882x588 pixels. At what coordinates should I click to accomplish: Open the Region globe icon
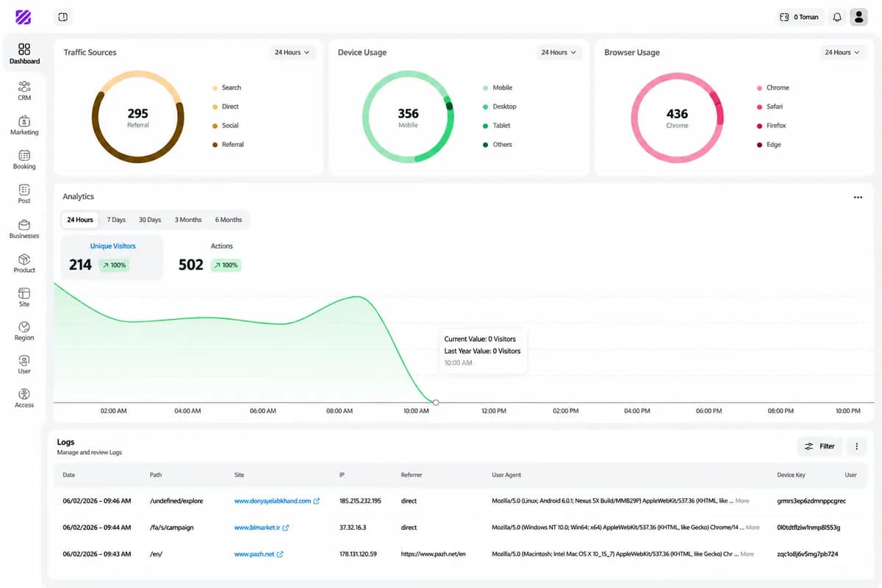(24, 327)
